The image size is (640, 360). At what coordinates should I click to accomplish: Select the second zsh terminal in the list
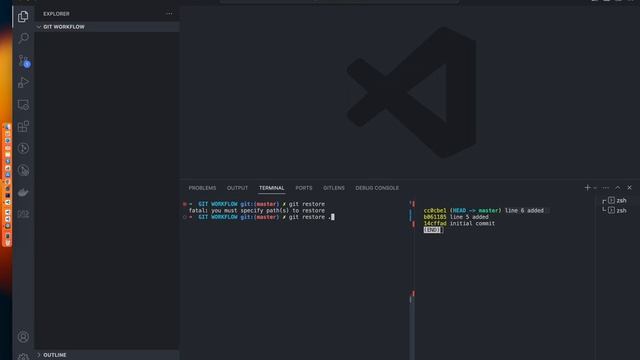click(617, 211)
